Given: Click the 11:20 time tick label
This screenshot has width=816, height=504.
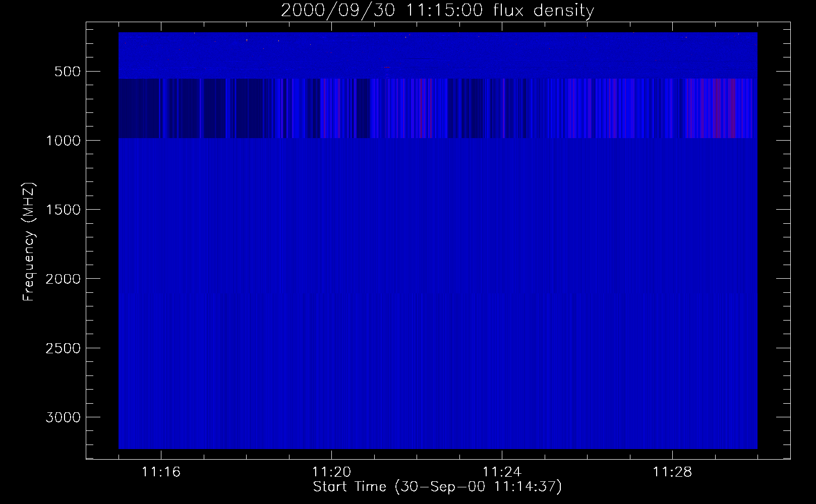Looking at the screenshot, I should [x=331, y=472].
